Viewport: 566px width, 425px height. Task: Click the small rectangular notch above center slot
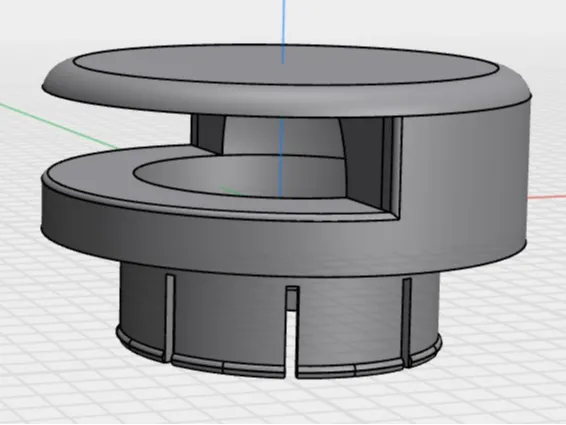[x=292, y=298]
